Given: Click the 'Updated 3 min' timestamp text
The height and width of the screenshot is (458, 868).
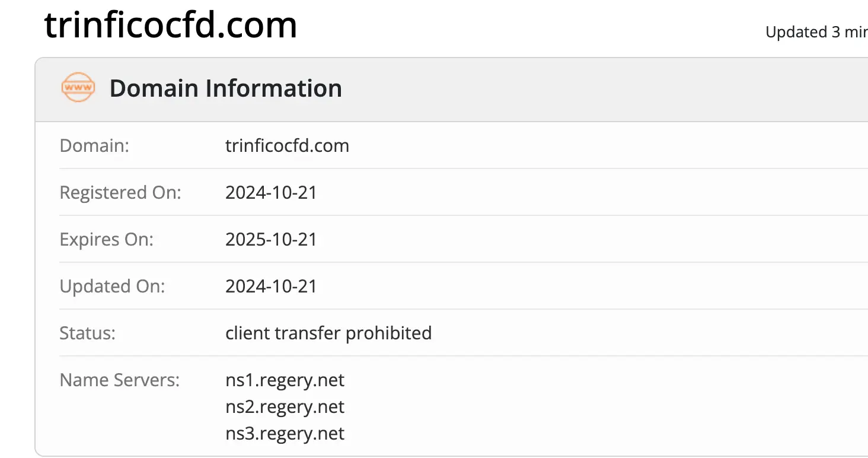Looking at the screenshot, I should [x=816, y=32].
